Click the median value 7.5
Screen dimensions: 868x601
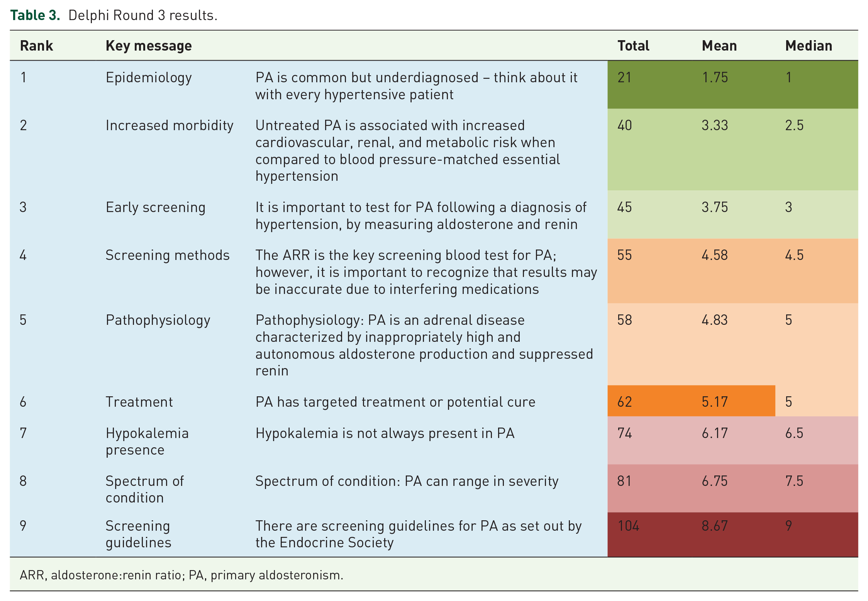[x=794, y=481]
